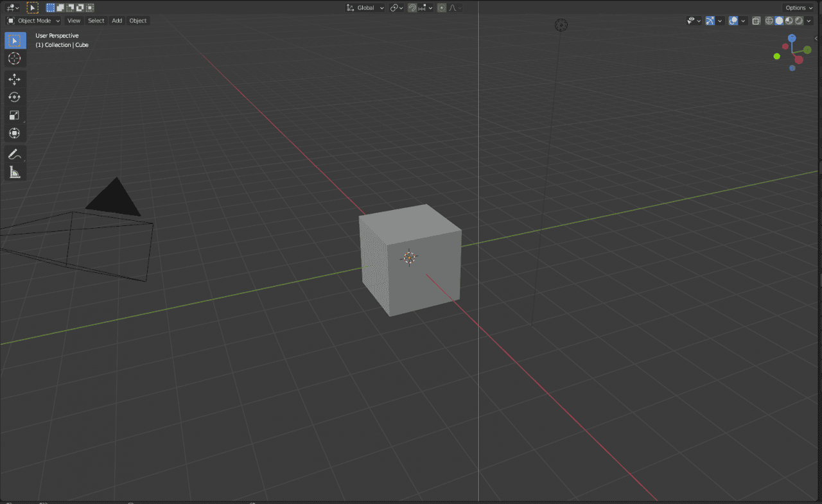Select the Rotate tool

tap(15, 97)
